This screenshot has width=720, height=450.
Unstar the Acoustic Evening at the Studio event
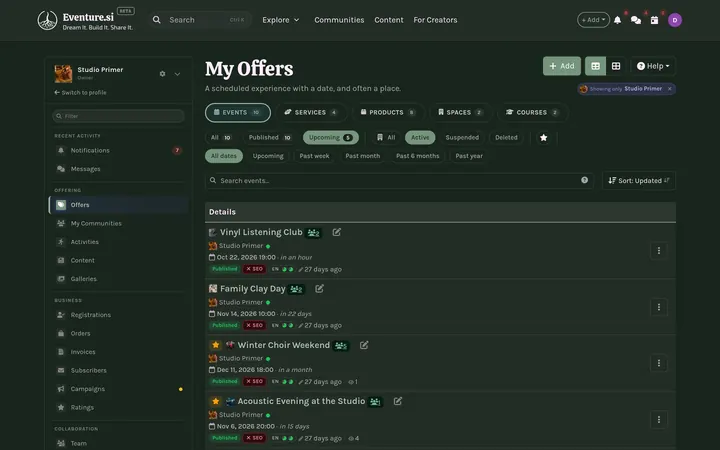(x=215, y=401)
